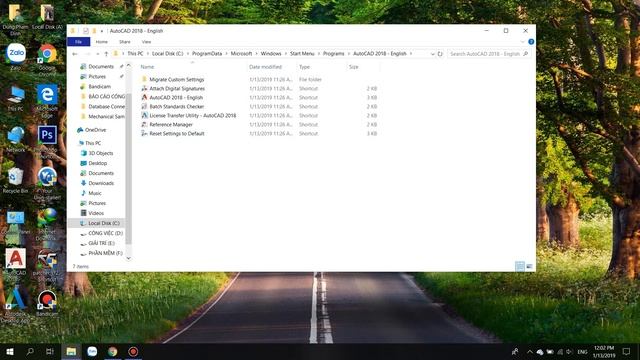Select Downloads in navigation pane
The height and width of the screenshot is (360, 640).
point(101,183)
